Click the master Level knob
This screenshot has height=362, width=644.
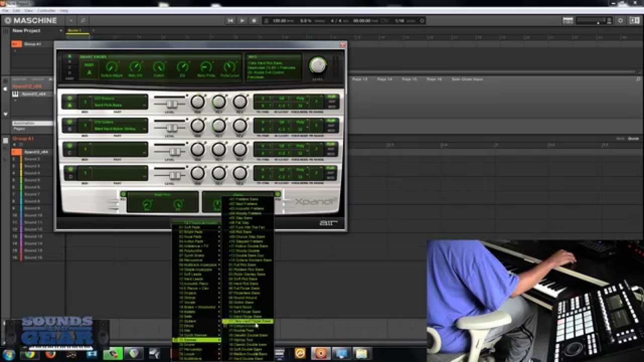pyautogui.click(x=317, y=65)
